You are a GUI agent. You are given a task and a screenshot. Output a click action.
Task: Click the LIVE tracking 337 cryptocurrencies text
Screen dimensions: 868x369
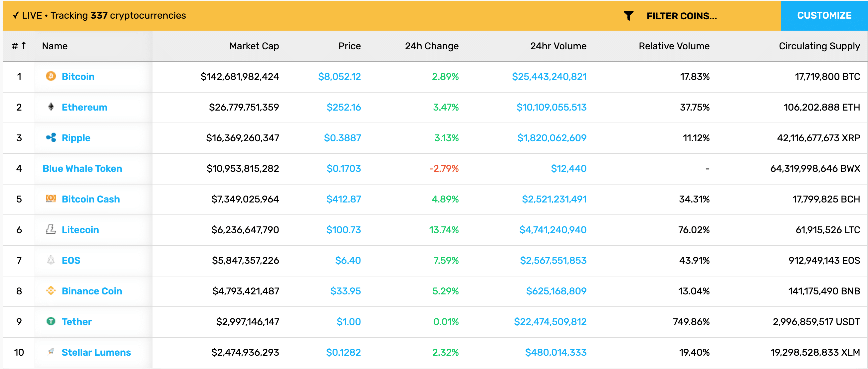100,16
